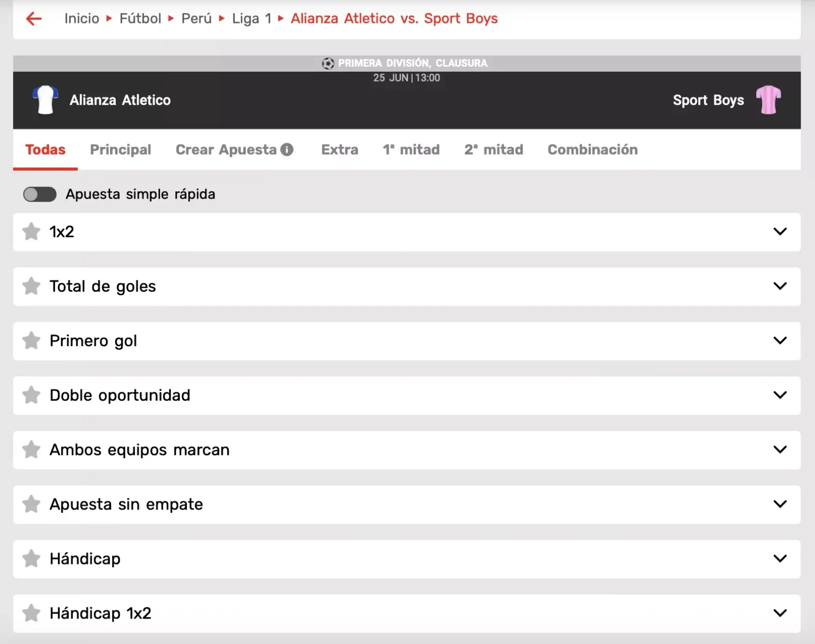Click the Total de goles title

point(102,287)
